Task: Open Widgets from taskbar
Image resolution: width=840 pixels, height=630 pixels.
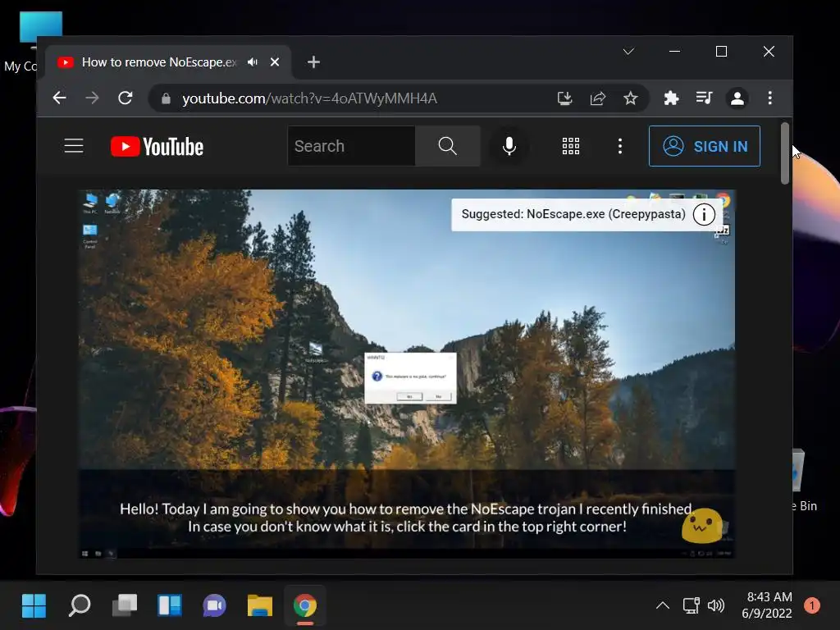Action: pos(169,606)
